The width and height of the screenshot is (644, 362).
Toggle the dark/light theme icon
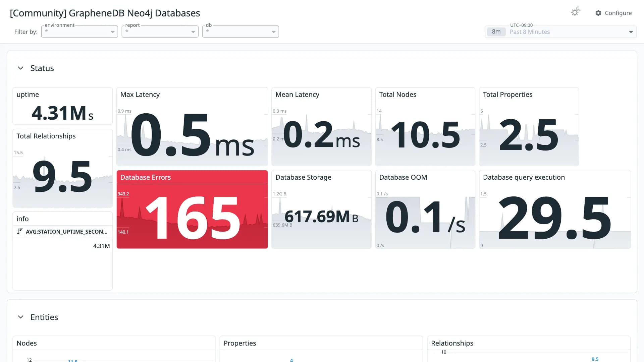pos(576,12)
